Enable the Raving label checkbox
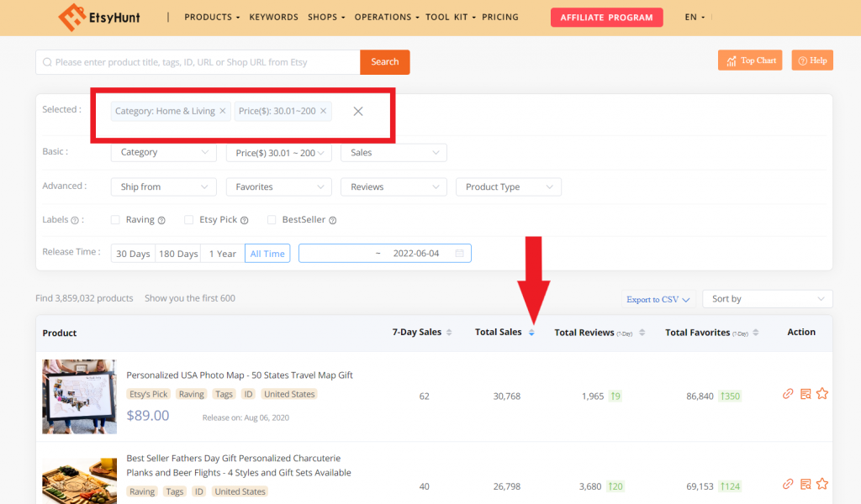861x504 pixels. pyautogui.click(x=115, y=220)
